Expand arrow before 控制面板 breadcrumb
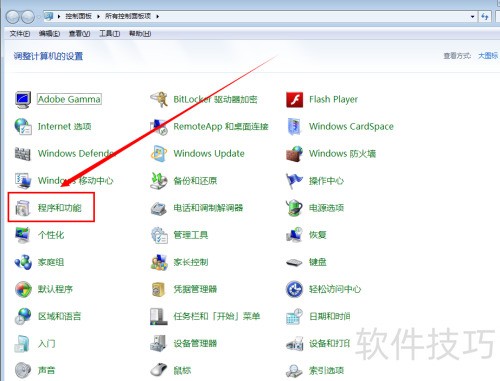500x381 pixels. click(59, 16)
